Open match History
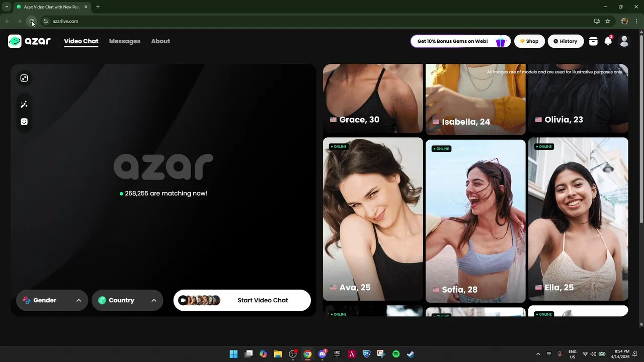Image resolution: width=644 pixels, height=362 pixels. pyautogui.click(x=566, y=41)
